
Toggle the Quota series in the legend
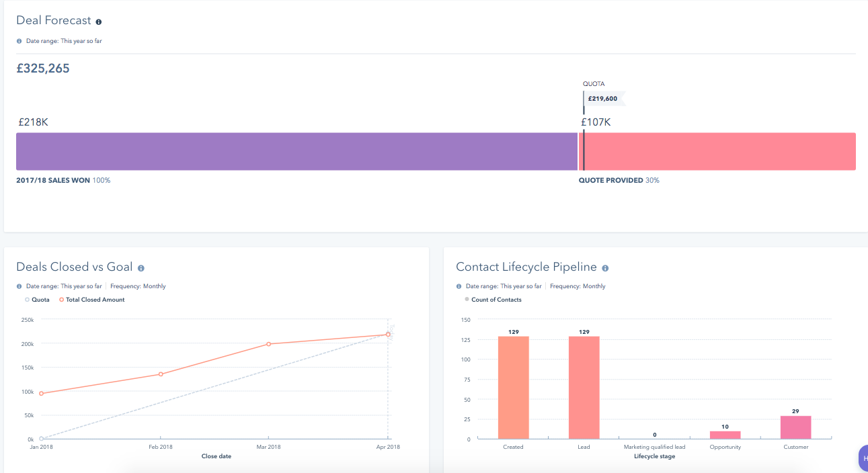coord(38,300)
